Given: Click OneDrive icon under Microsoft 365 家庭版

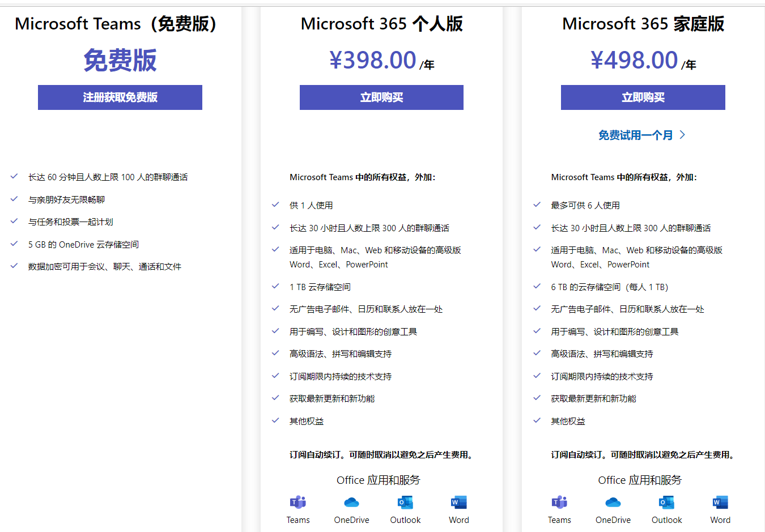Looking at the screenshot, I should (x=613, y=503).
